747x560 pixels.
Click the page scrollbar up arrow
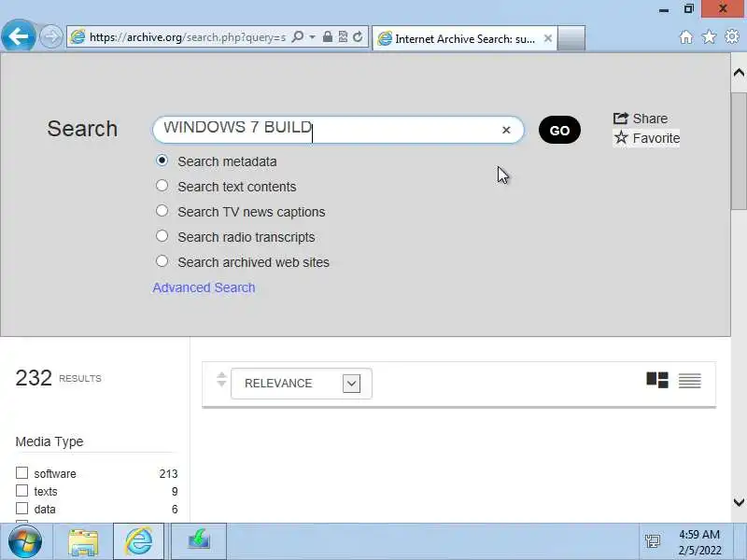pyautogui.click(x=739, y=73)
